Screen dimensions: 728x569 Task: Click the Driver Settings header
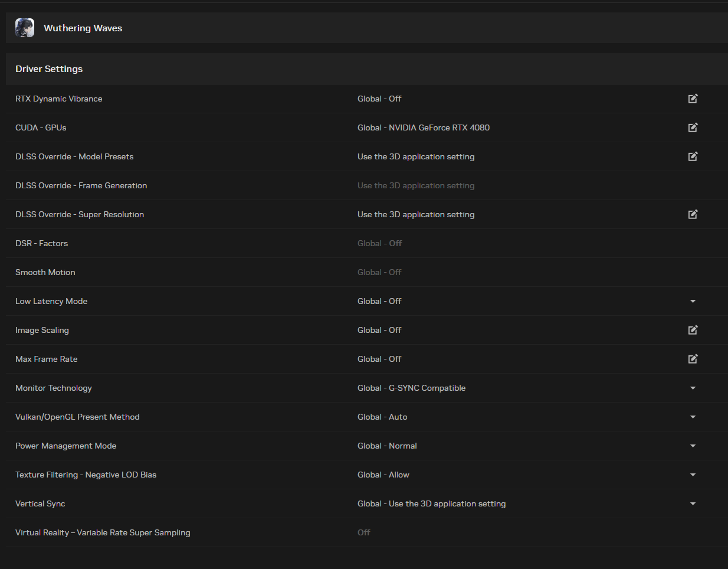49,68
